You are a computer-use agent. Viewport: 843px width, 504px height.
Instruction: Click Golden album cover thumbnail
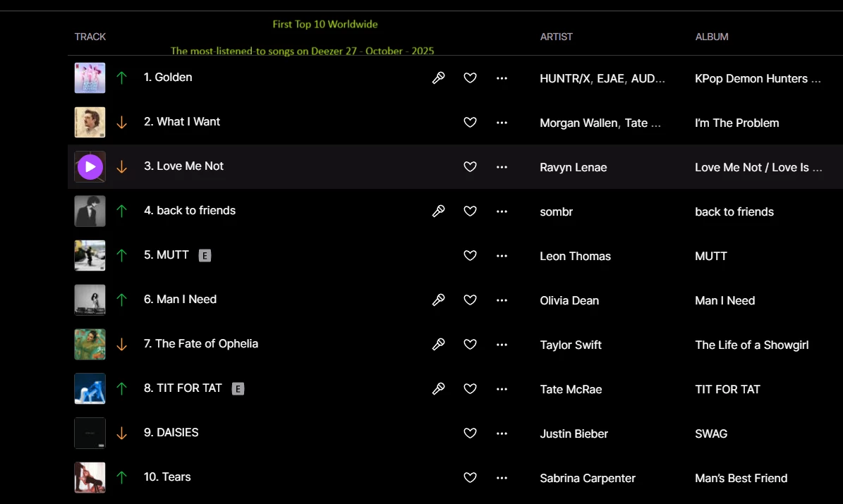(90, 78)
